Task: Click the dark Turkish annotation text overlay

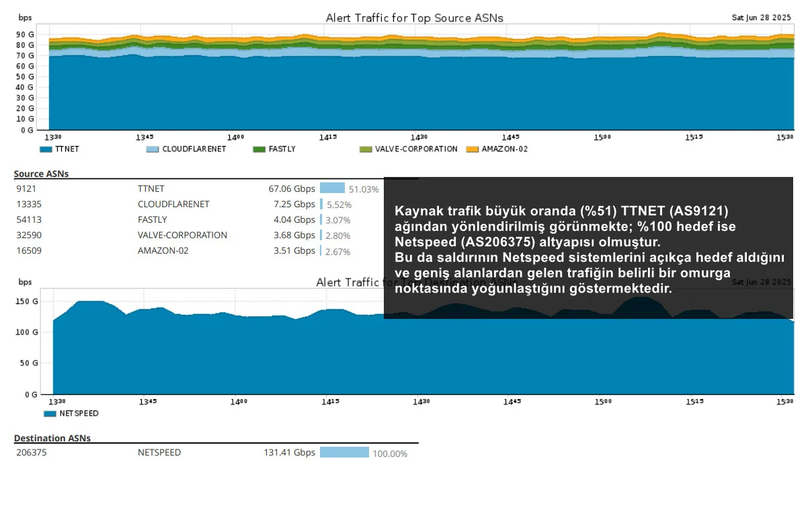Action: click(x=588, y=248)
